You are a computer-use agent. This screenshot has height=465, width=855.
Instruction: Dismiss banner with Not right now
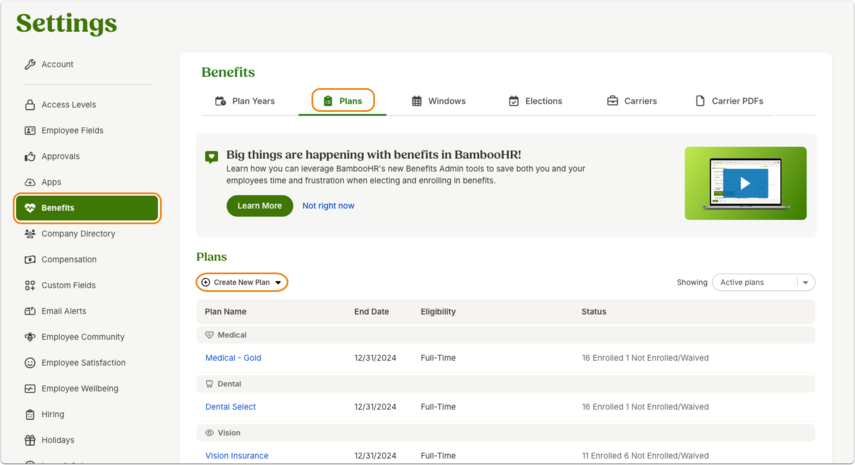(328, 206)
